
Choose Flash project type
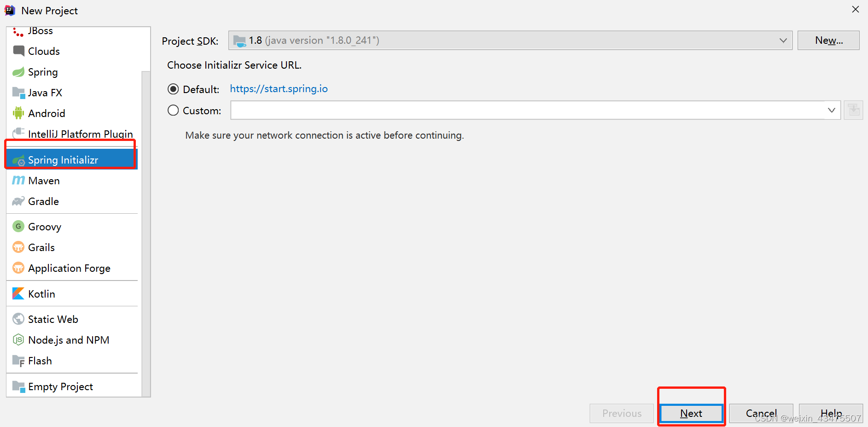click(x=72, y=361)
